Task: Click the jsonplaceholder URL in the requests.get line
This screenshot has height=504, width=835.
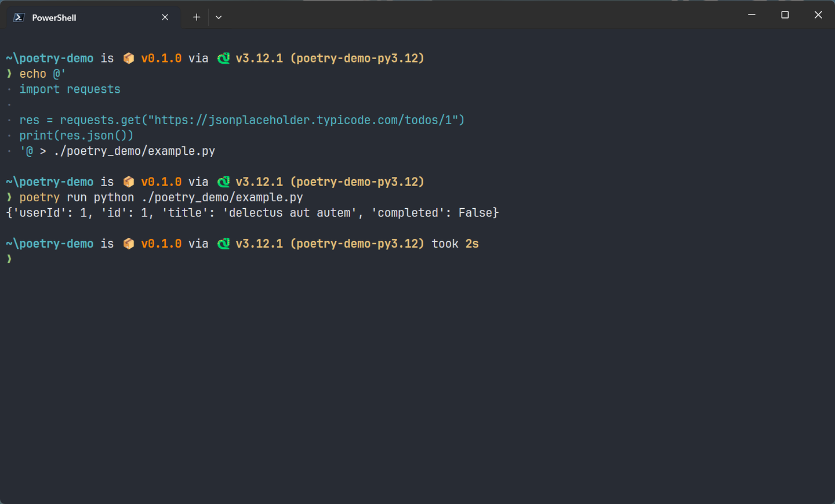Action: click(303, 120)
